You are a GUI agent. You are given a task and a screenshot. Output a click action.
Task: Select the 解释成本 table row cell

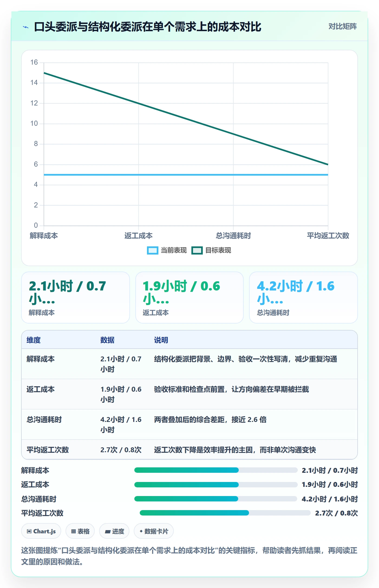[x=41, y=359]
